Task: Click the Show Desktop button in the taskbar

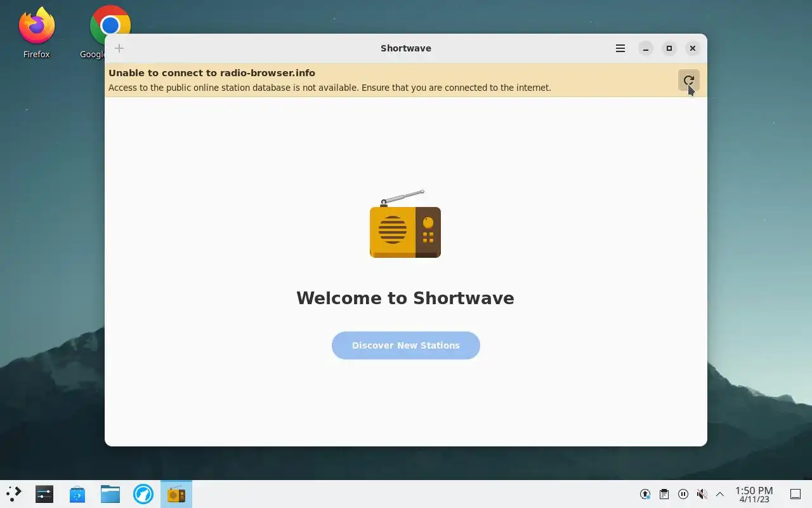Action: pos(795,494)
